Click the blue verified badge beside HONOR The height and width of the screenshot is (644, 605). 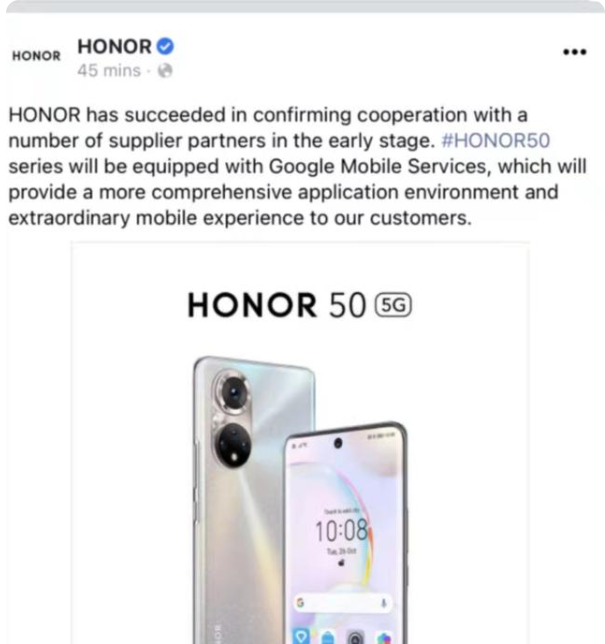(165, 46)
